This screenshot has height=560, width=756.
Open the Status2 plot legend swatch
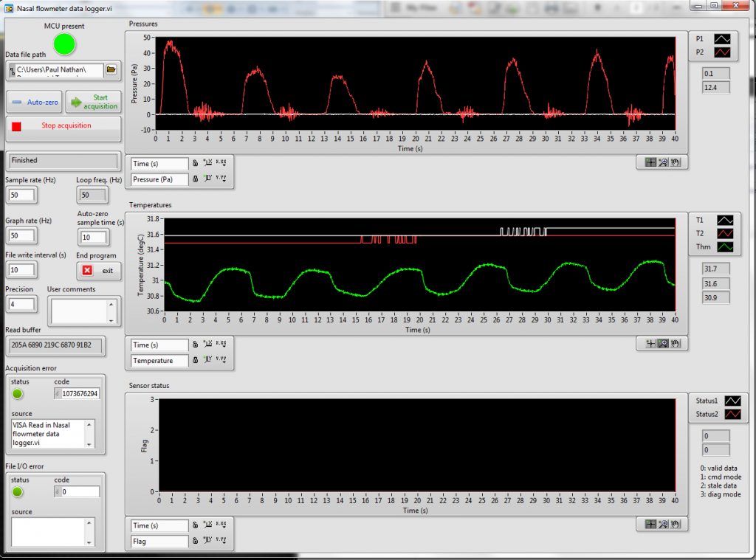[x=732, y=414]
